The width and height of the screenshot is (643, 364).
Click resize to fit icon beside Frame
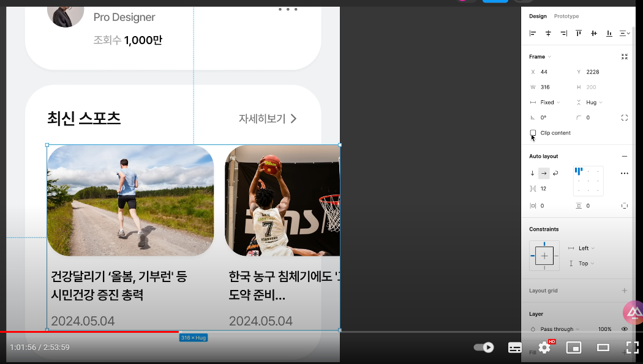[x=625, y=56]
